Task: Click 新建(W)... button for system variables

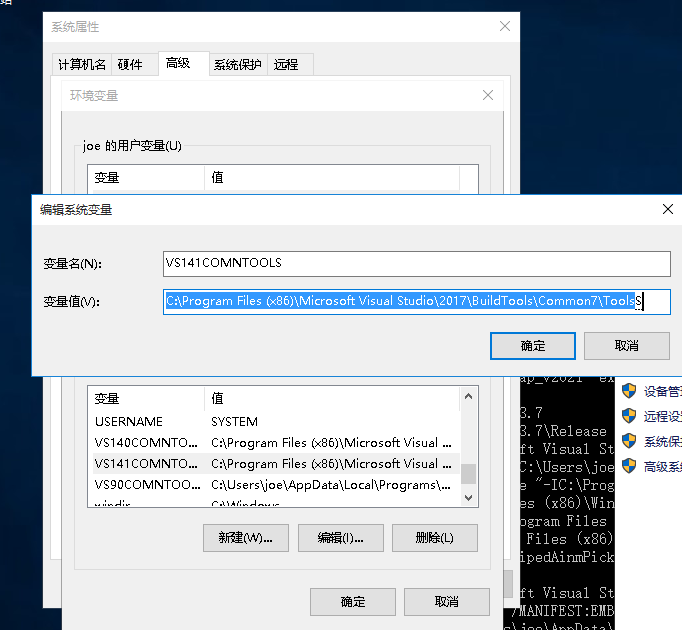Action: [x=246, y=538]
